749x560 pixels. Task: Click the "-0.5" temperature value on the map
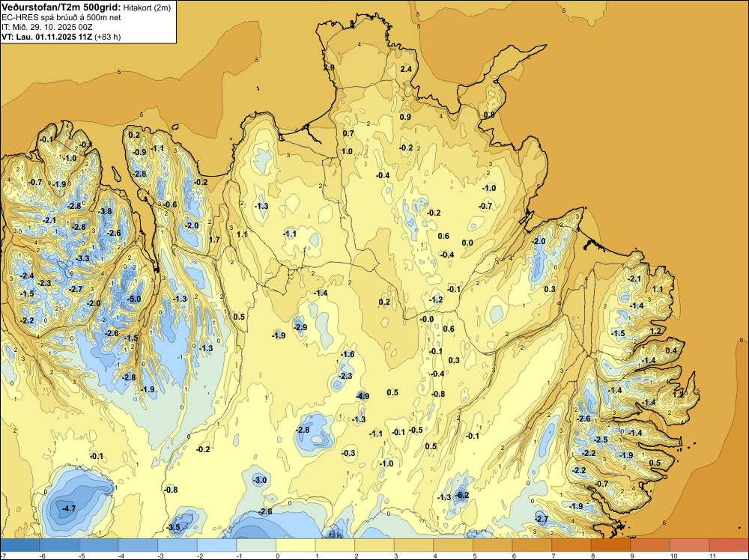click(x=416, y=430)
